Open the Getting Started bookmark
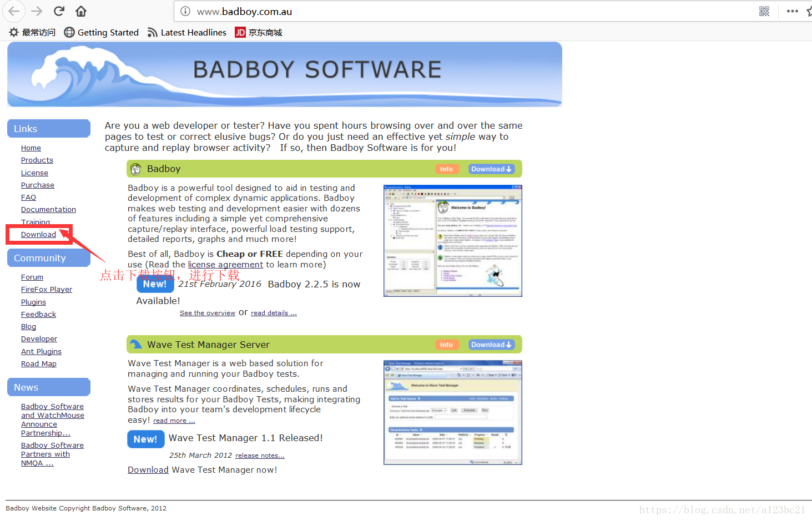812x521 pixels. click(x=102, y=33)
